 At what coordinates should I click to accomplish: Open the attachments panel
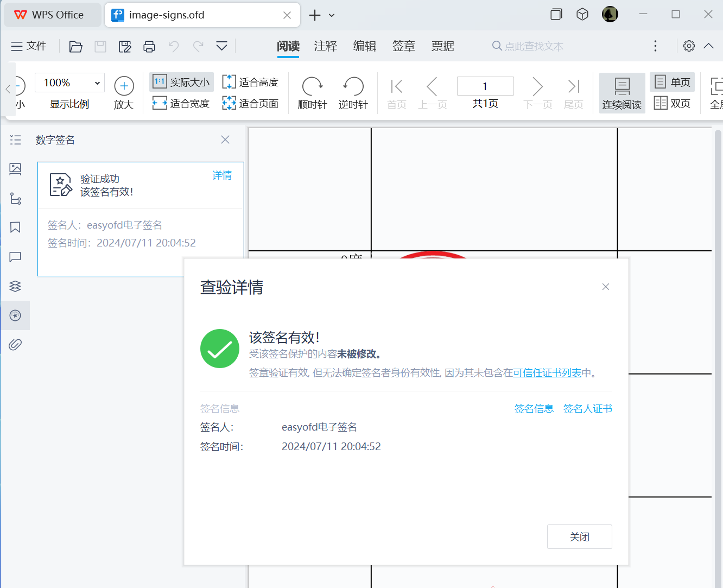15,344
